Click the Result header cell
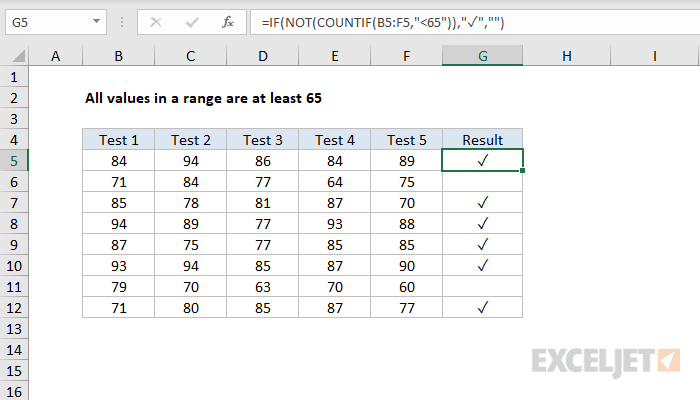This screenshot has width=700, height=400. click(482, 139)
